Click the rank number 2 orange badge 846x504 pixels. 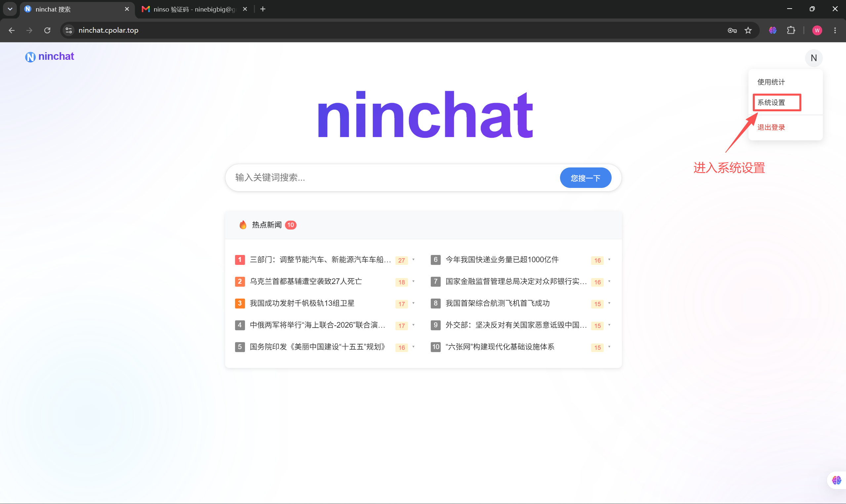240,281
